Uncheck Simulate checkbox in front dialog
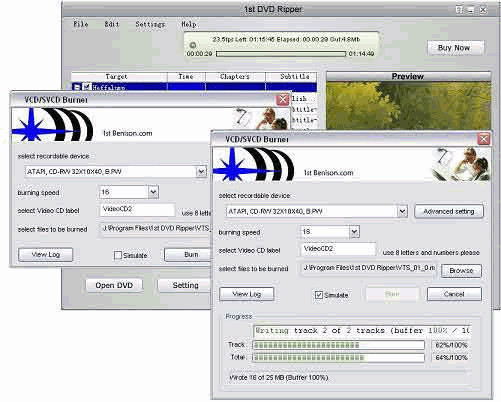The image size is (501, 402). pos(319,295)
